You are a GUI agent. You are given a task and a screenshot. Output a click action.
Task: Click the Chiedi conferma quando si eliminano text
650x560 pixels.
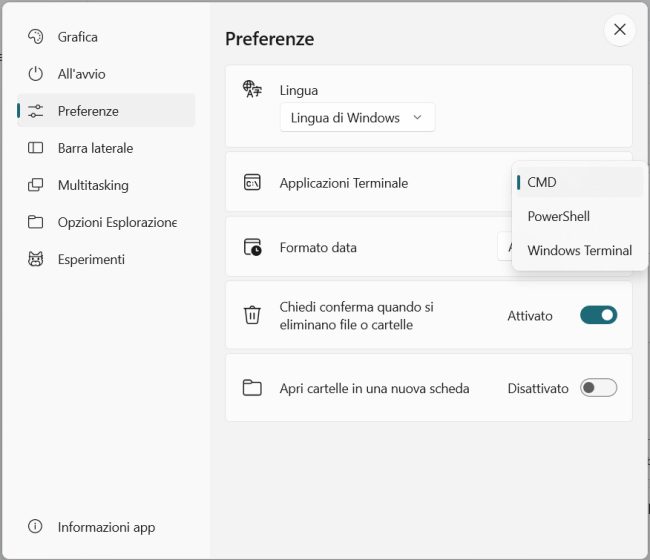pos(357,315)
